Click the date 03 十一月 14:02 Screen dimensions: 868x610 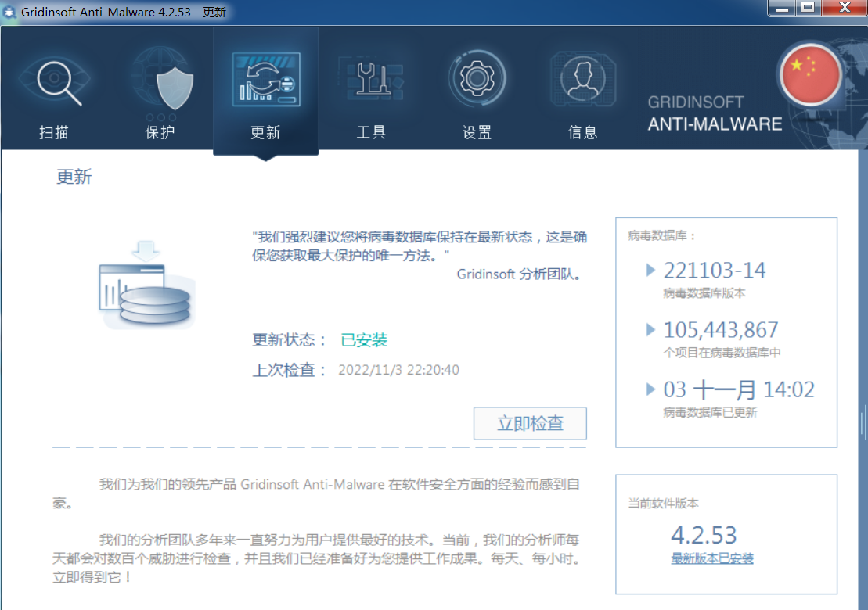point(739,390)
